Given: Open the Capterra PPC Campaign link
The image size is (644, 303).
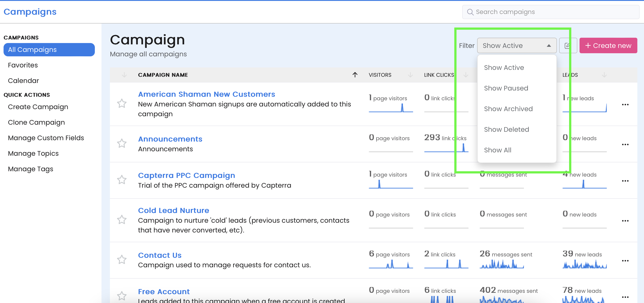Looking at the screenshot, I should (187, 175).
